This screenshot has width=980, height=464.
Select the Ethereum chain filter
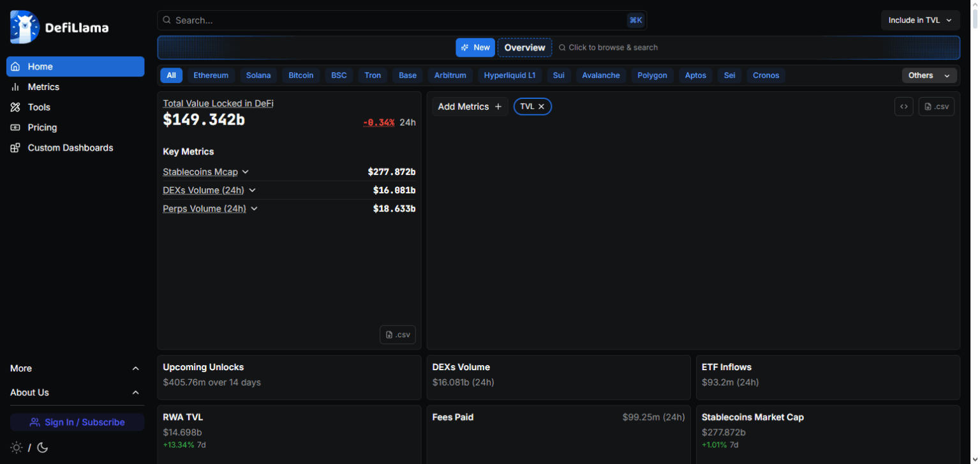pyautogui.click(x=211, y=75)
